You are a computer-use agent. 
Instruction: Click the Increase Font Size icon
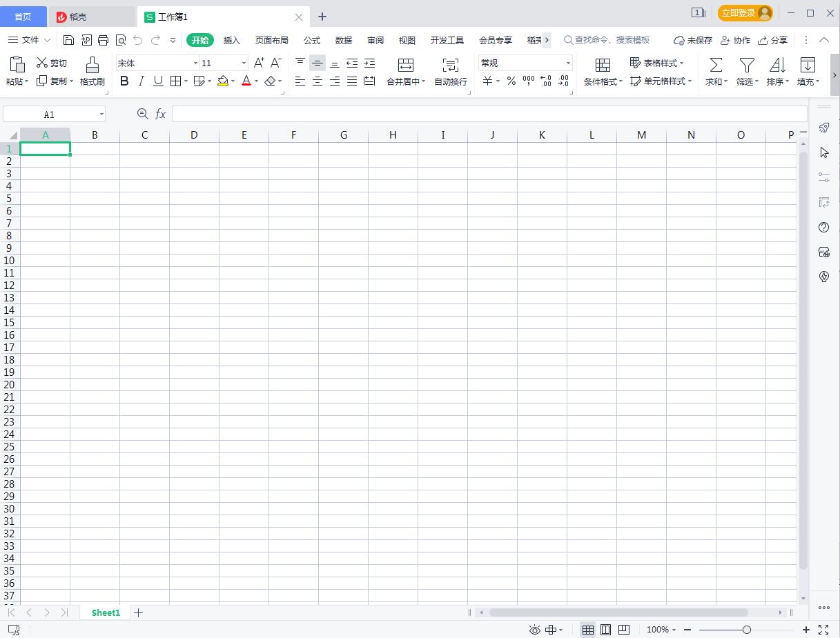pyautogui.click(x=258, y=63)
